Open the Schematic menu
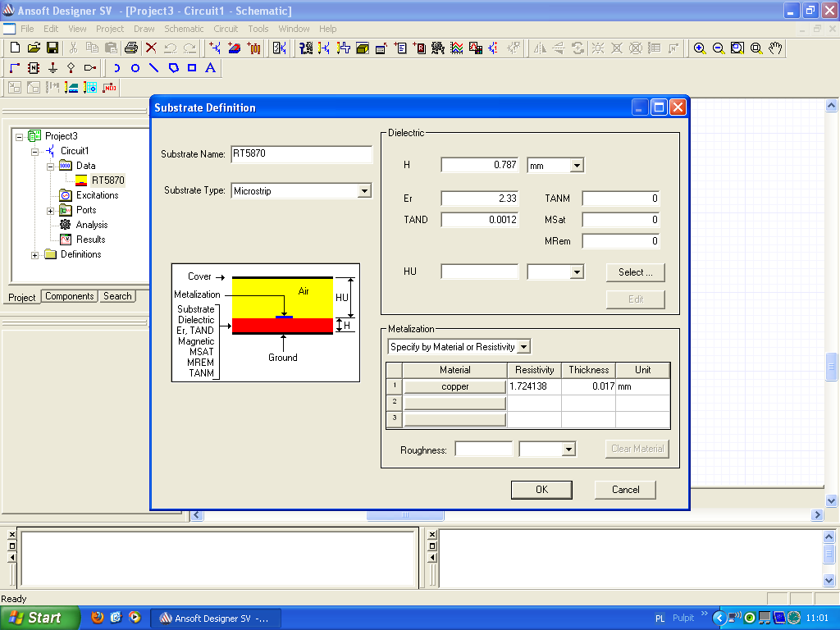 [184, 28]
